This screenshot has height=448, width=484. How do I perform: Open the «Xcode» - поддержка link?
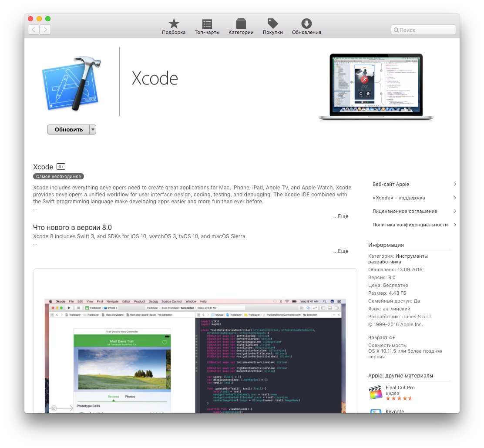point(398,198)
